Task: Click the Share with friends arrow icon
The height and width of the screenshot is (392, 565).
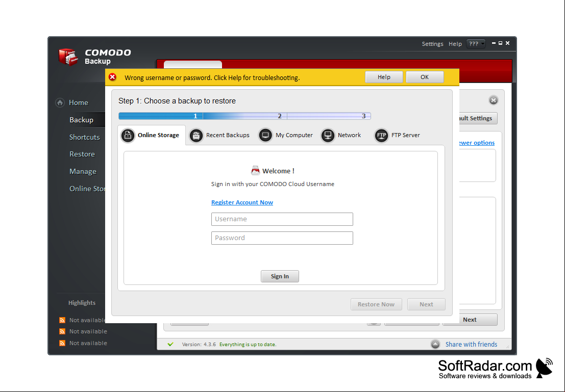Action: click(x=435, y=345)
